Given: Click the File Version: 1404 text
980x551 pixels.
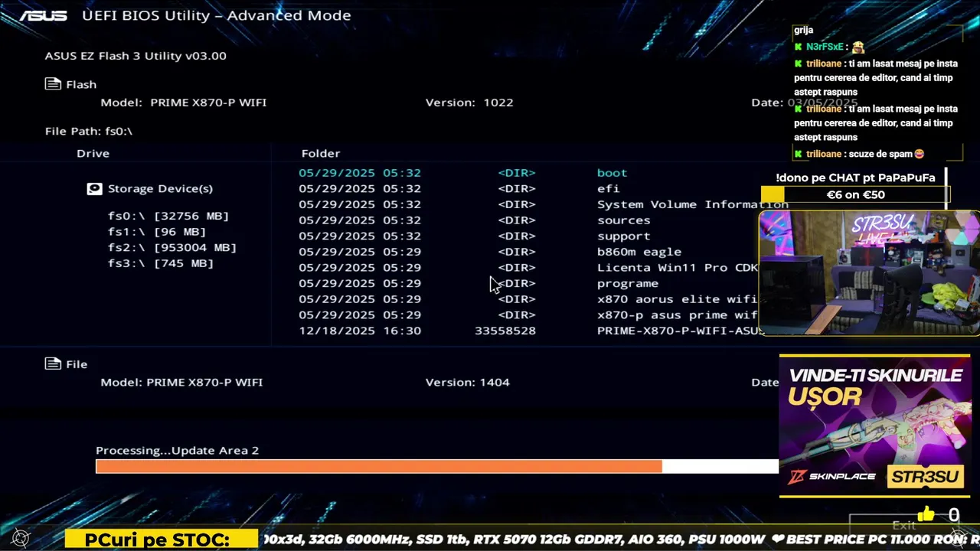Looking at the screenshot, I should [468, 382].
